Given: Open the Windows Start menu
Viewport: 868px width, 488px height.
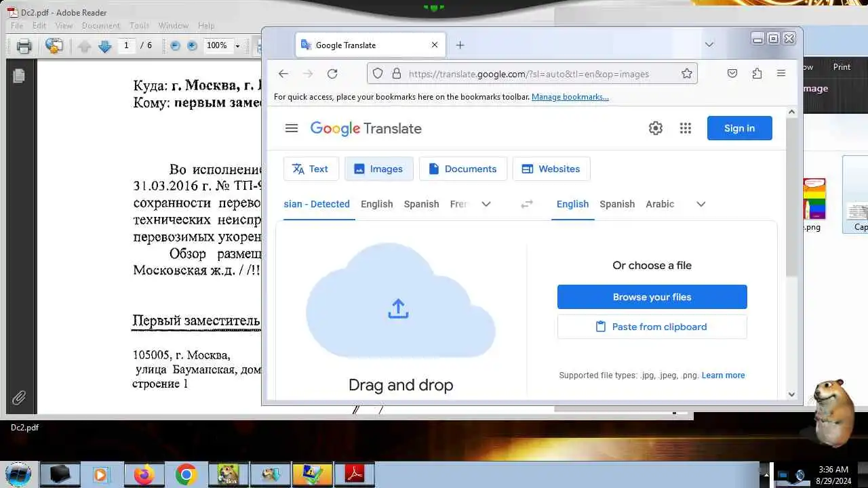Looking at the screenshot, I should point(18,474).
